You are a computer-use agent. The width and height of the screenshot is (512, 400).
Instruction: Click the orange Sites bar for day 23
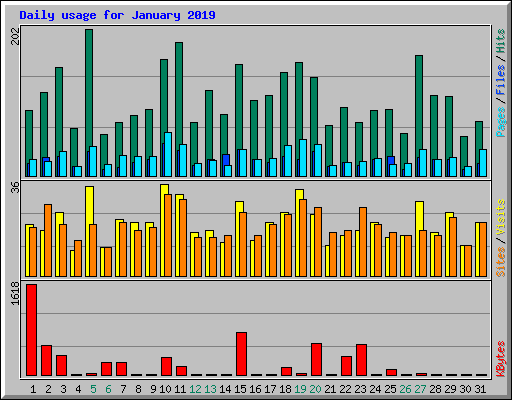363,242
